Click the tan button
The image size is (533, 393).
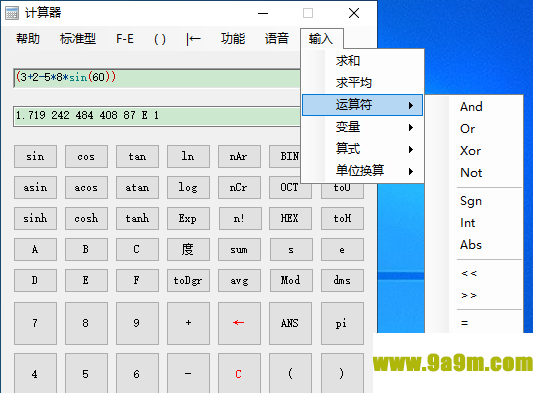tap(137, 157)
